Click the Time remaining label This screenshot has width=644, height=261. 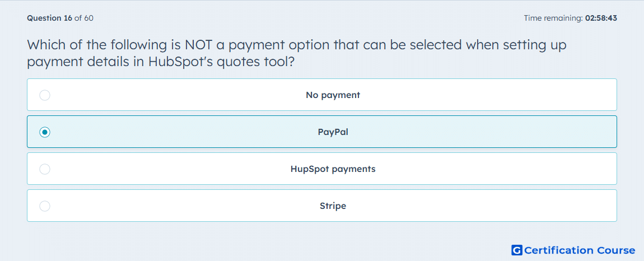[552, 18]
